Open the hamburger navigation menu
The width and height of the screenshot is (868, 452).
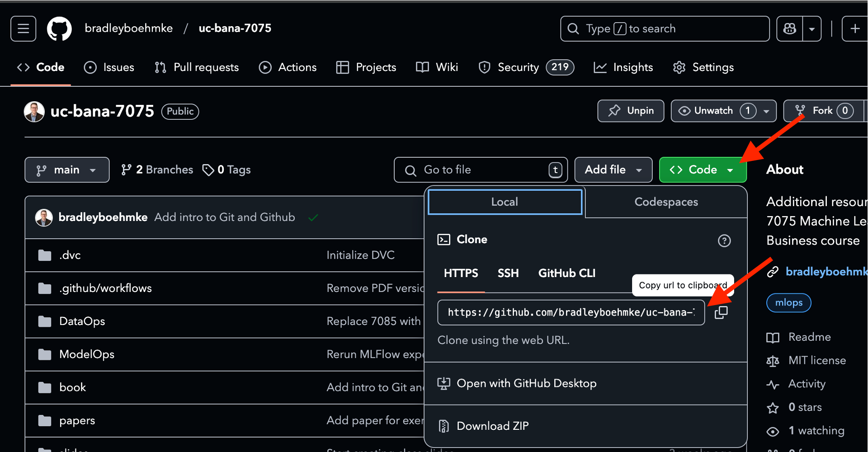click(24, 29)
